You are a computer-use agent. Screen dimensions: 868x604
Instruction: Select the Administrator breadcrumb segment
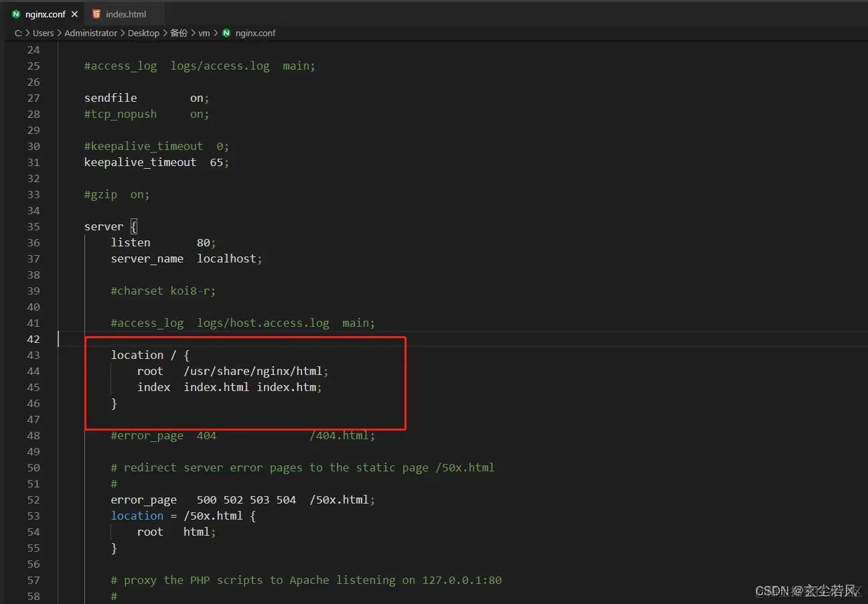tap(90, 33)
